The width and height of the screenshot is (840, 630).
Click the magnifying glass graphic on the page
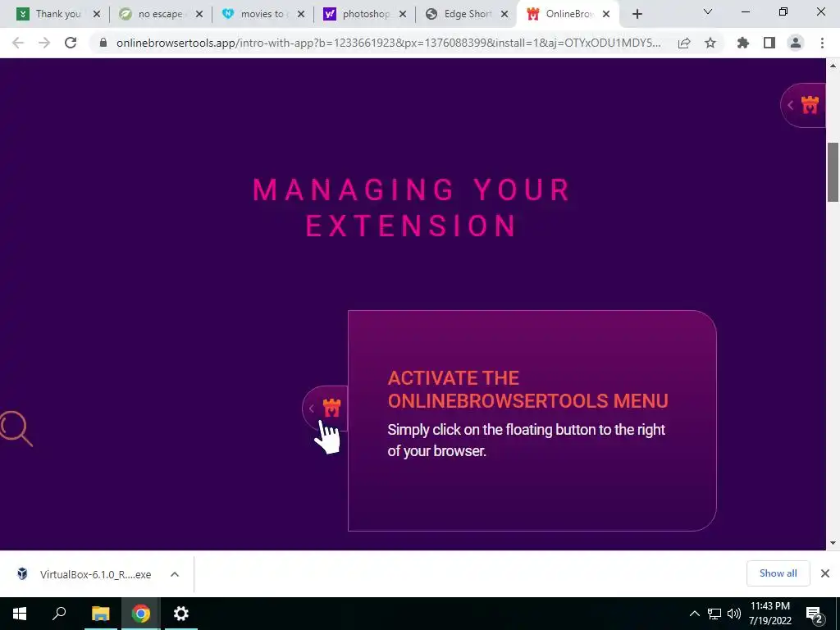pos(16,428)
